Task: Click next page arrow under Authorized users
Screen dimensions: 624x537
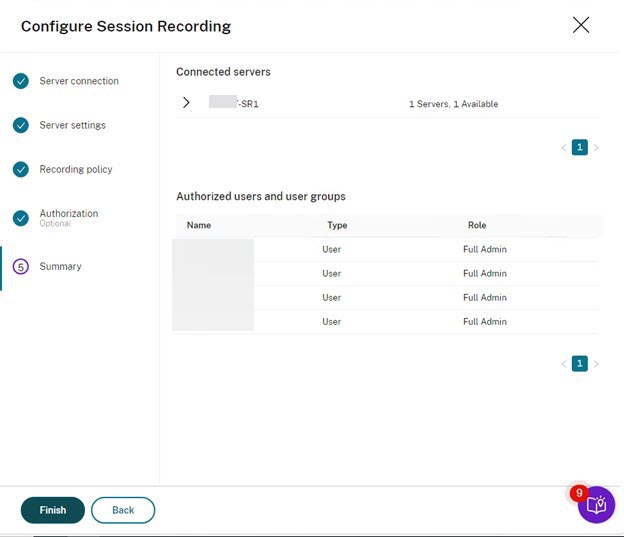Action: (x=596, y=364)
